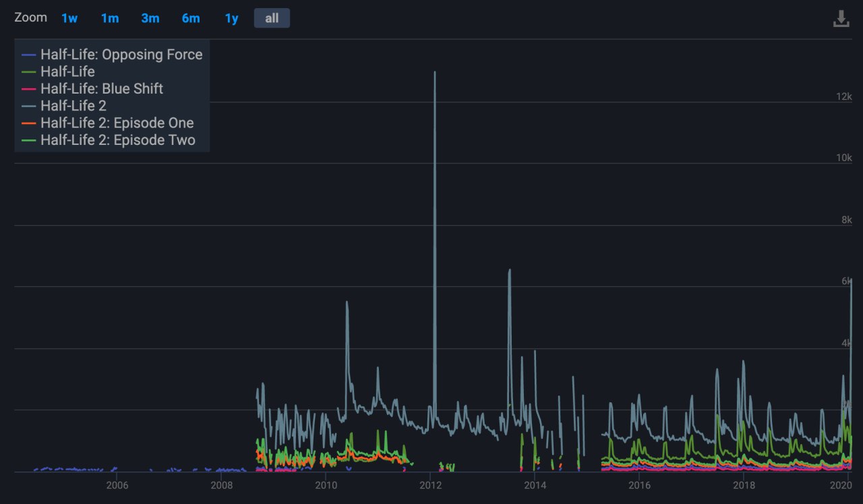Click the 2020 label on the x-axis

(841, 485)
